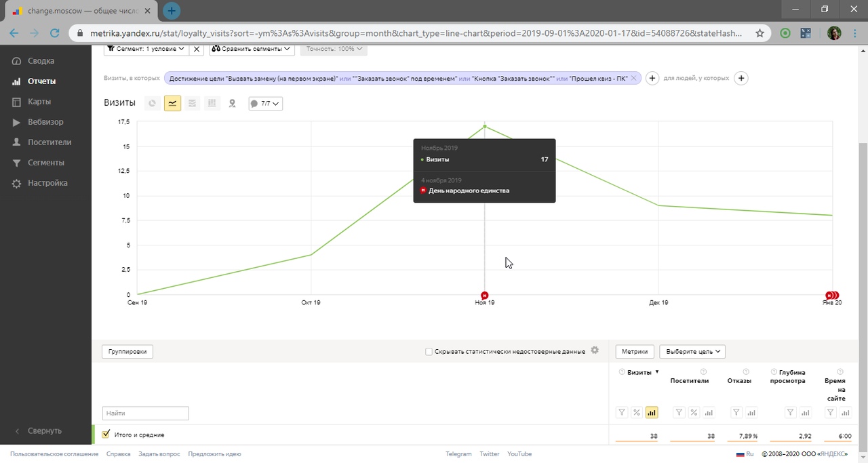Toggle bar chart for Визиты column
This screenshot has width=868, height=463.
pos(652,412)
